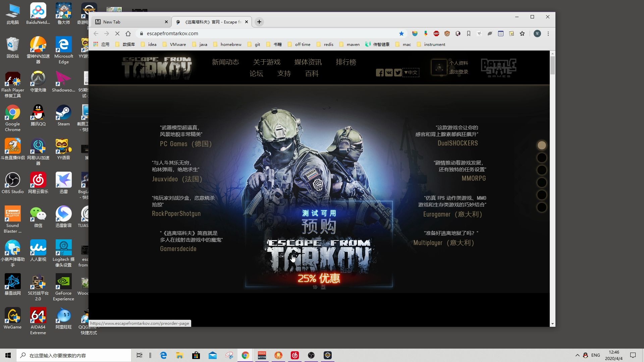Open the Chrome user profile button
This screenshot has width=644, height=362.
(x=537, y=34)
